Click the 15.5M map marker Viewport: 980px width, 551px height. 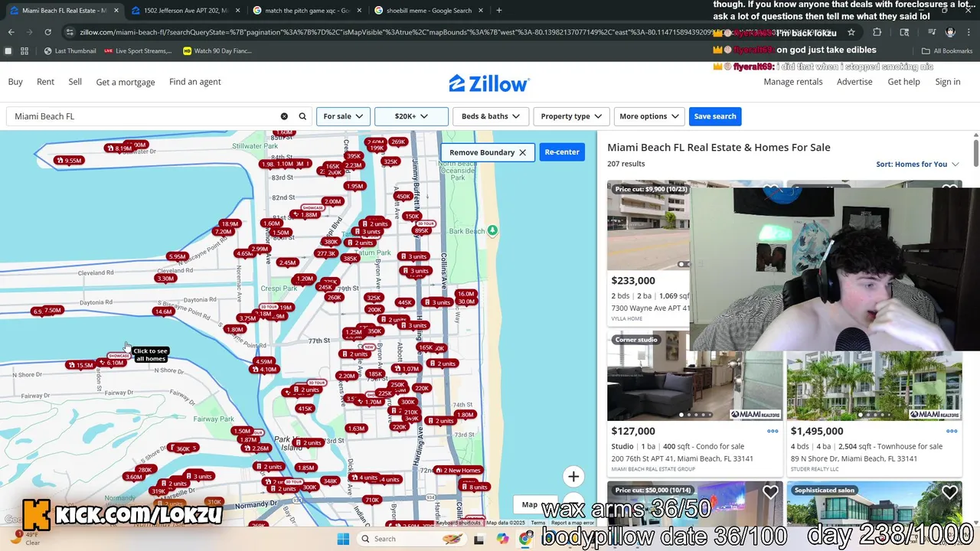[x=80, y=365]
